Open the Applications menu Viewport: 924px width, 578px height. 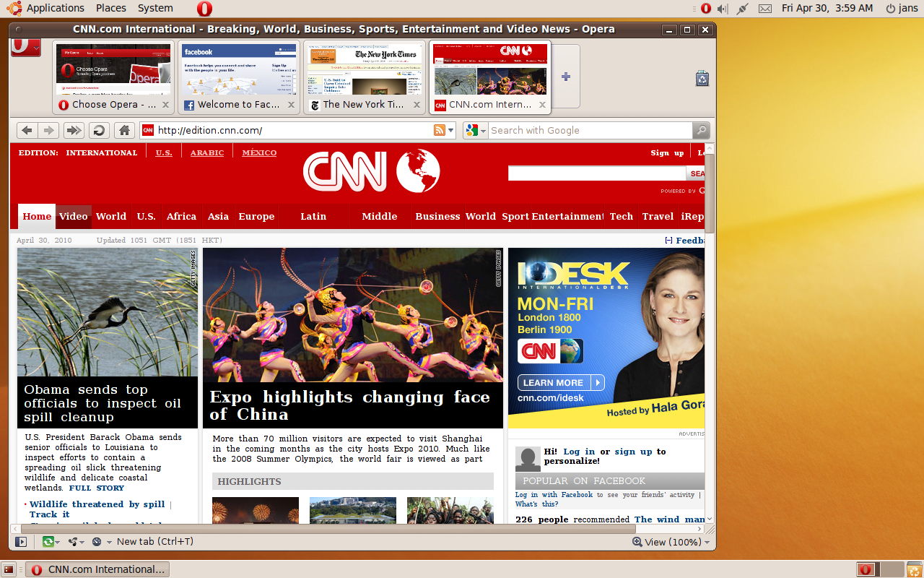55,8
